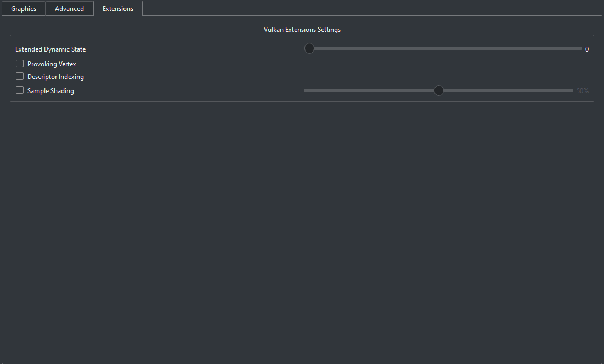Open the Advanced tab
Image resolution: width=604 pixels, height=364 pixels.
point(69,8)
